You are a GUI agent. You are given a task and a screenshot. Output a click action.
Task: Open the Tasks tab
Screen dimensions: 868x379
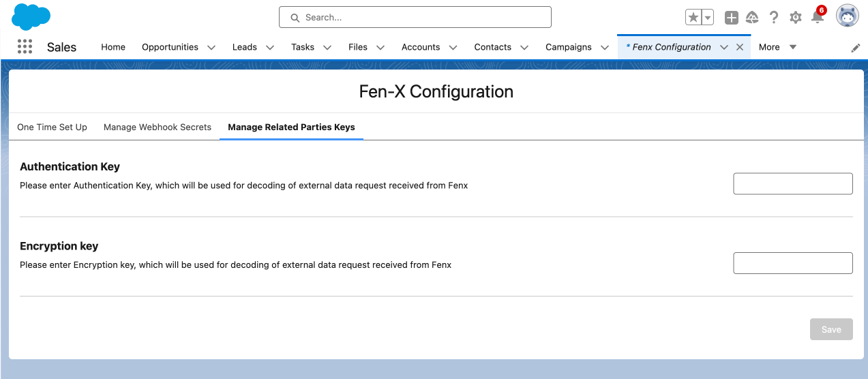coord(303,47)
